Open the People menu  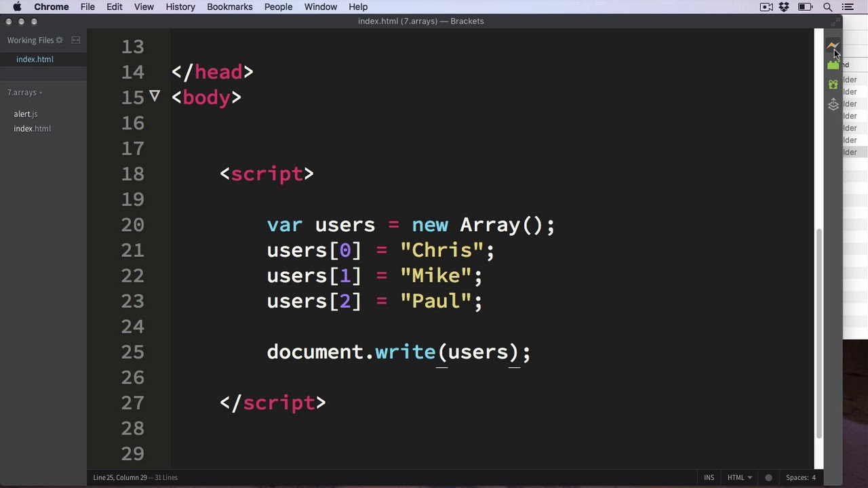pos(278,7)
